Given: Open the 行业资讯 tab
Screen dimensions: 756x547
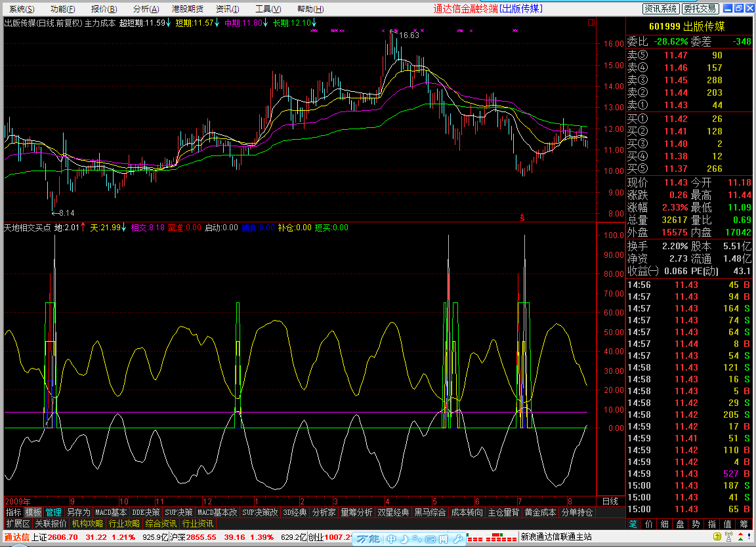Looking at the screenshot, I should click(x=198, y=523).
